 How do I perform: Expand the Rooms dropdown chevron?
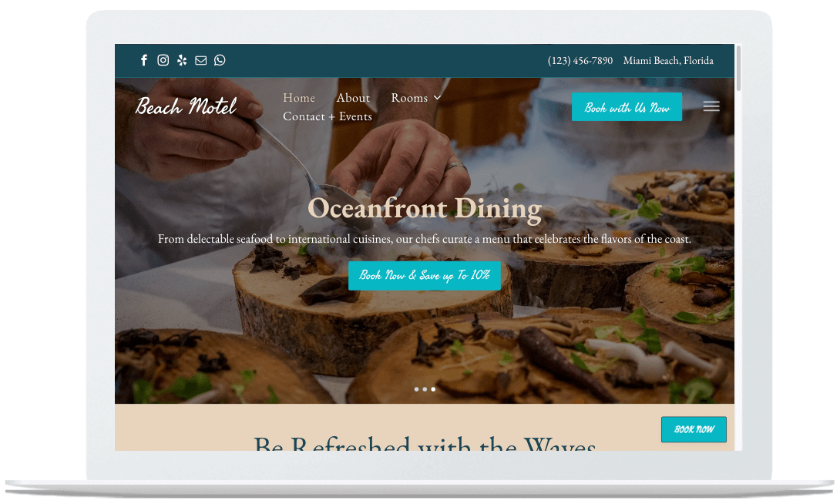[x=437, y=97]
